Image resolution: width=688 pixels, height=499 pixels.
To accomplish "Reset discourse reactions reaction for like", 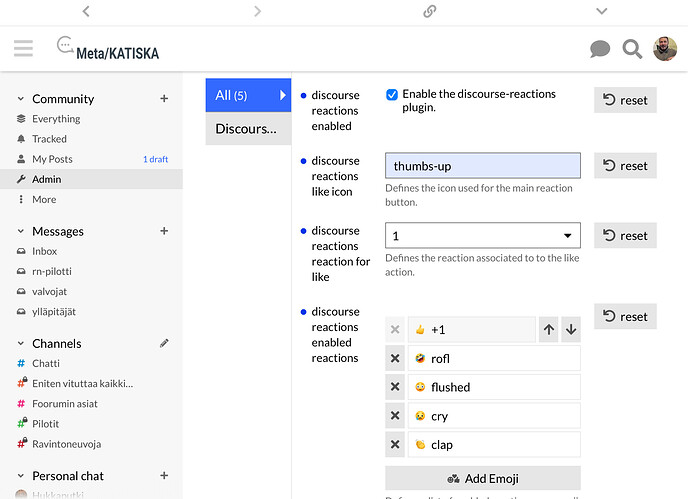I will (625, 235).
